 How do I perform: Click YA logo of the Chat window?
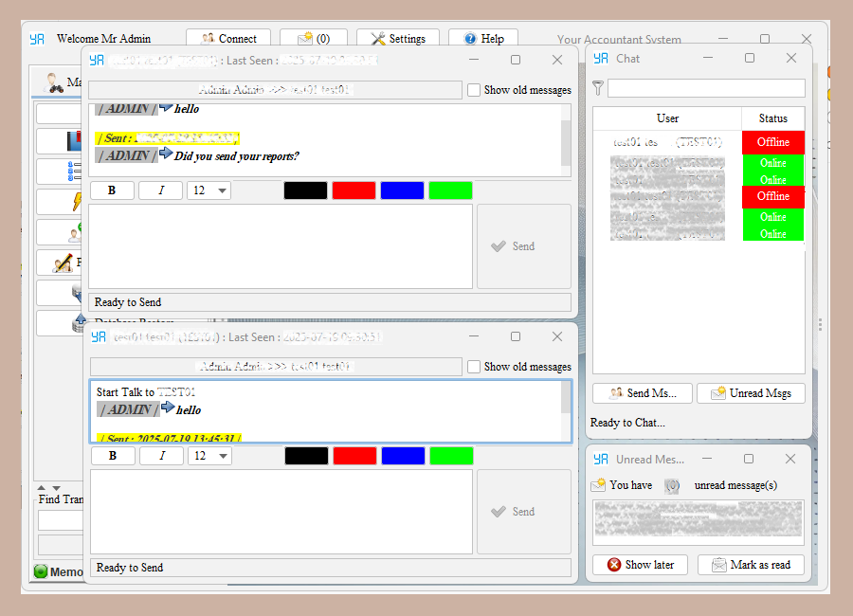point(601,58)
